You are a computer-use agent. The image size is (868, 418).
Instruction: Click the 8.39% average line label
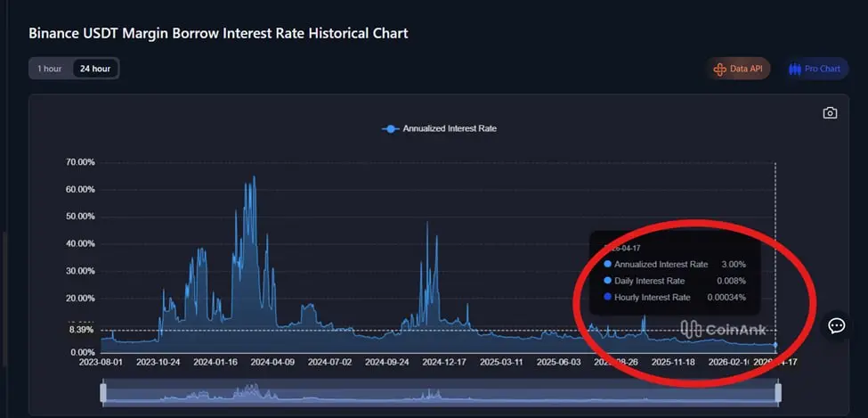tap(81, 330)
